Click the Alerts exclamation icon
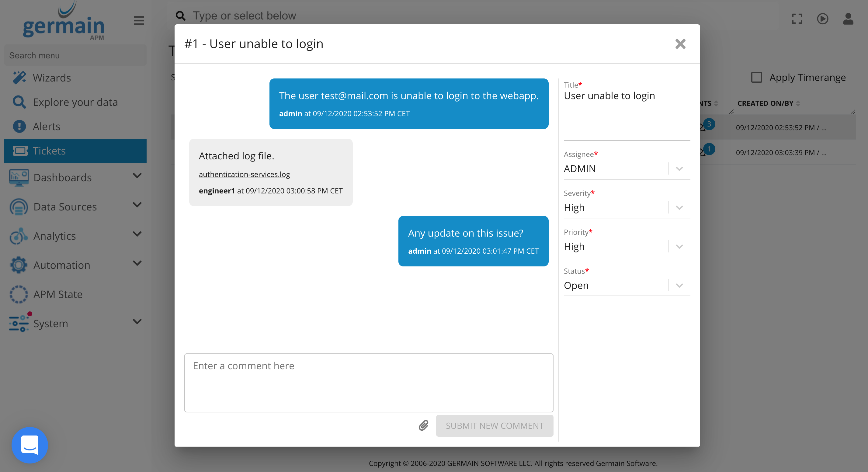 19,126
